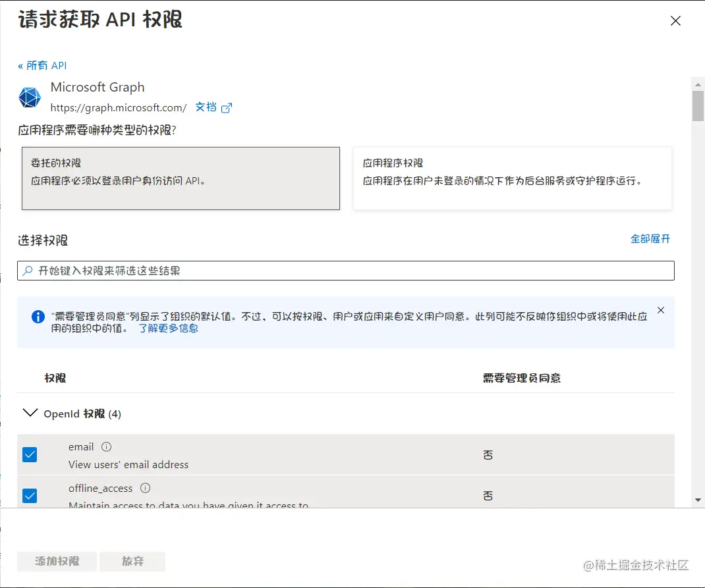Screen dimensions: 705x588
Task: Click the OpenId 权限 (4) group label
Action: click(x=82, y=414)
